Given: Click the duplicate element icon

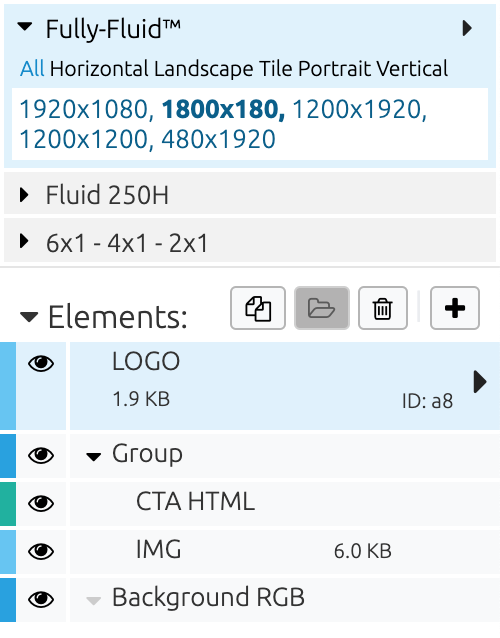Looking at the screenshot, I should (x=258, y=308).
